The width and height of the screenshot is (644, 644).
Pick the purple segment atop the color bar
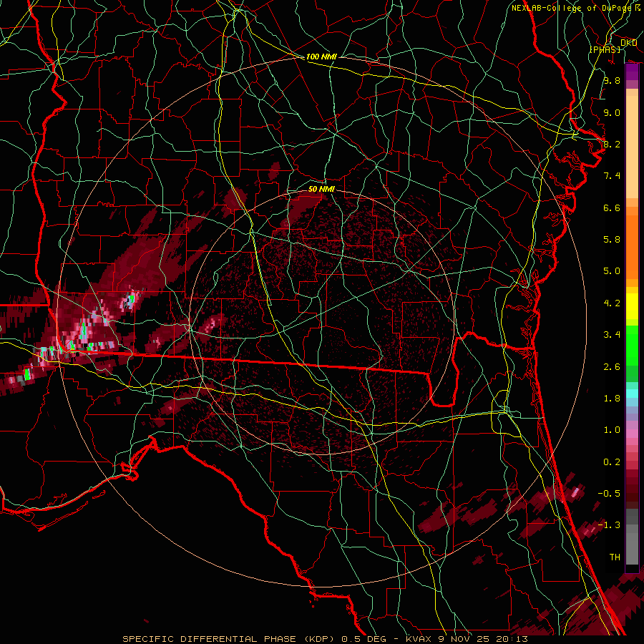[x=632, y=72]
